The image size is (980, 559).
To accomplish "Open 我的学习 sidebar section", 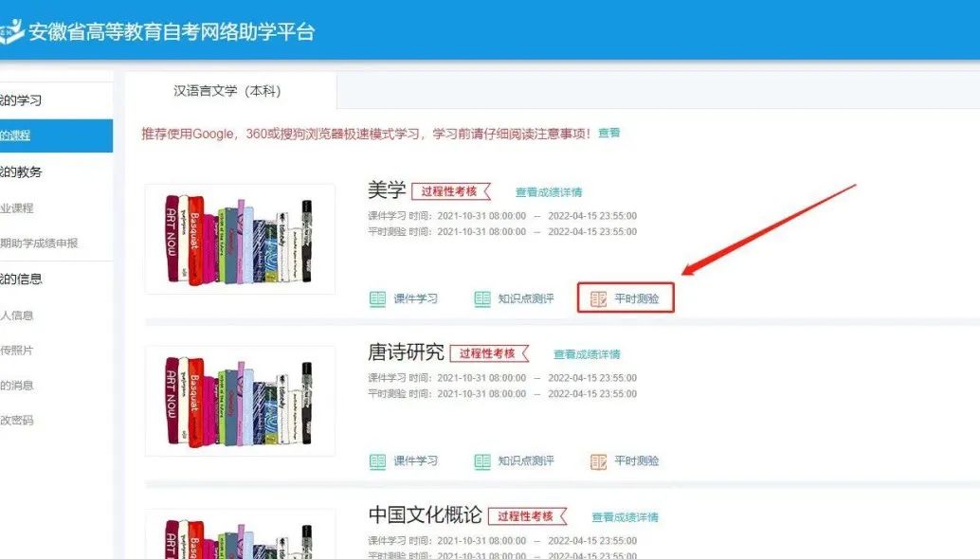I will pos(21,100).
